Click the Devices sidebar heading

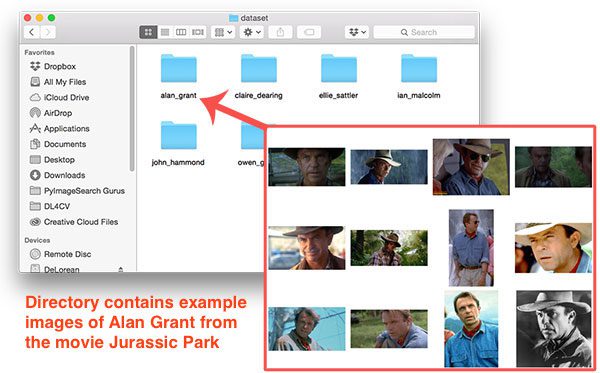tap(37, 240)
